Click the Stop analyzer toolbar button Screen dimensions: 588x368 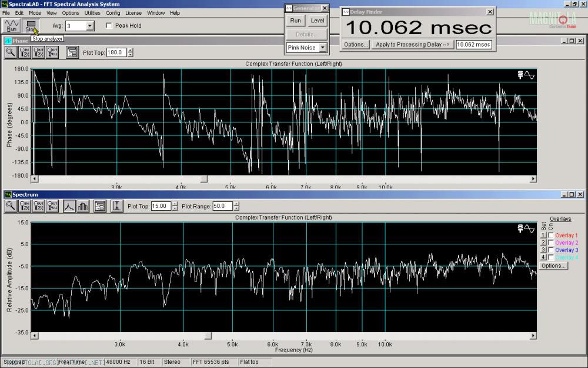coord(31,25)
